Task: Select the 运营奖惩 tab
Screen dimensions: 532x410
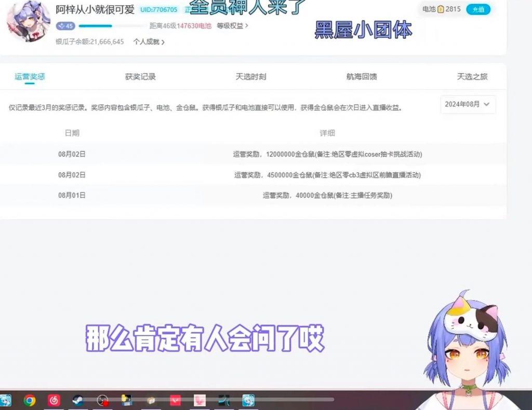Action: click(30, 77)
